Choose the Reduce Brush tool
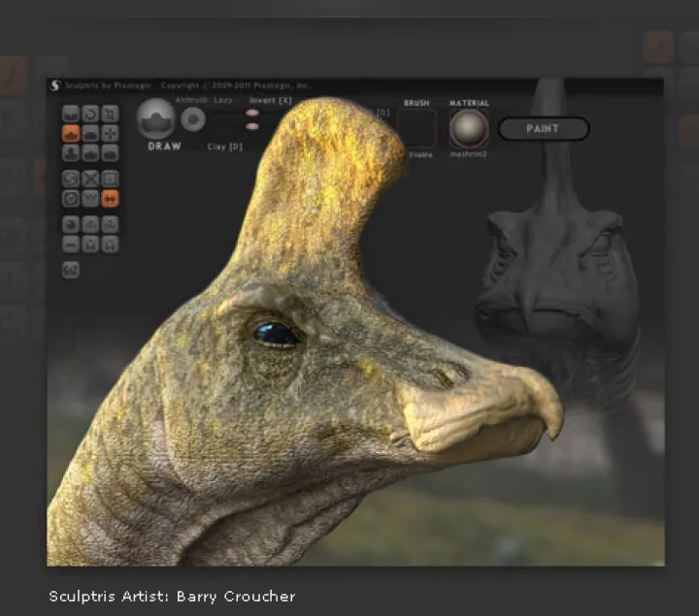The image size is (699, 616). [x=71, y=178]
